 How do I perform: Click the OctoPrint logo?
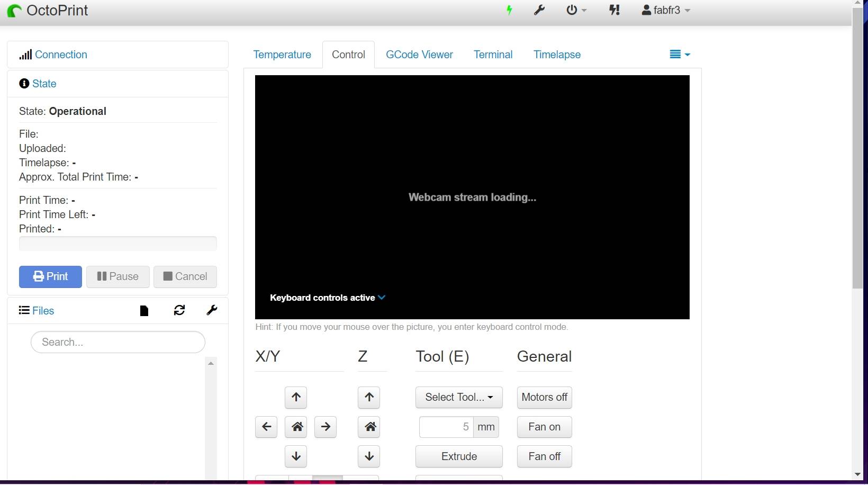(x=48, y=11)
